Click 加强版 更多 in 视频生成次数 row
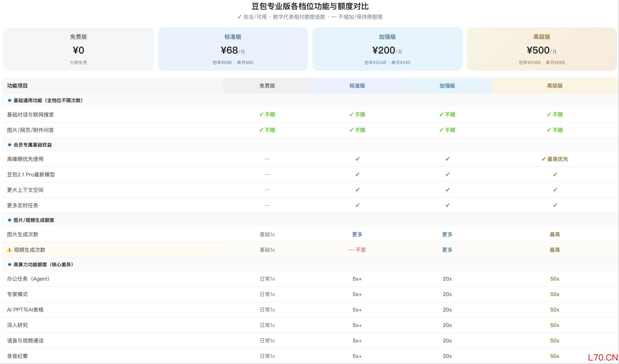This screenshot has width=619, height=364. tap(447, 250)
